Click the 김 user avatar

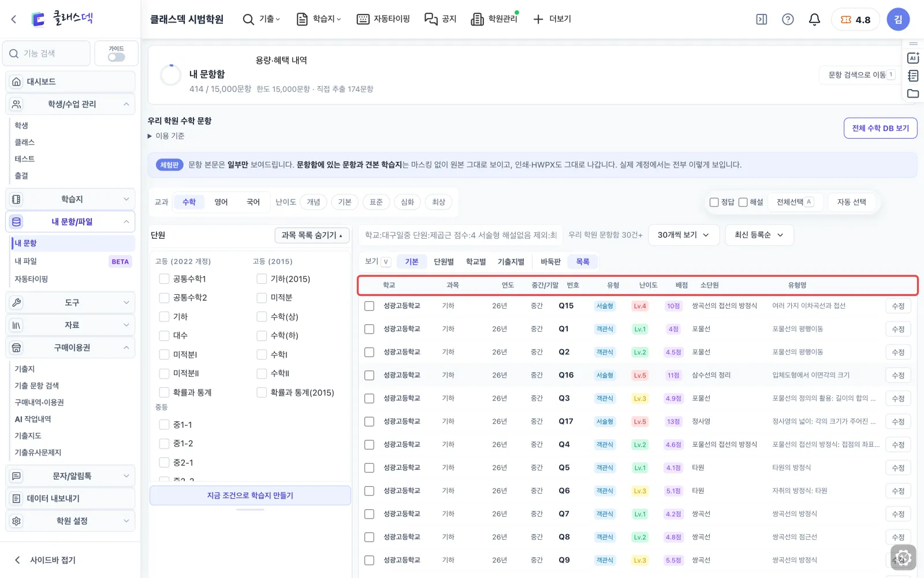tap(898, 20)
